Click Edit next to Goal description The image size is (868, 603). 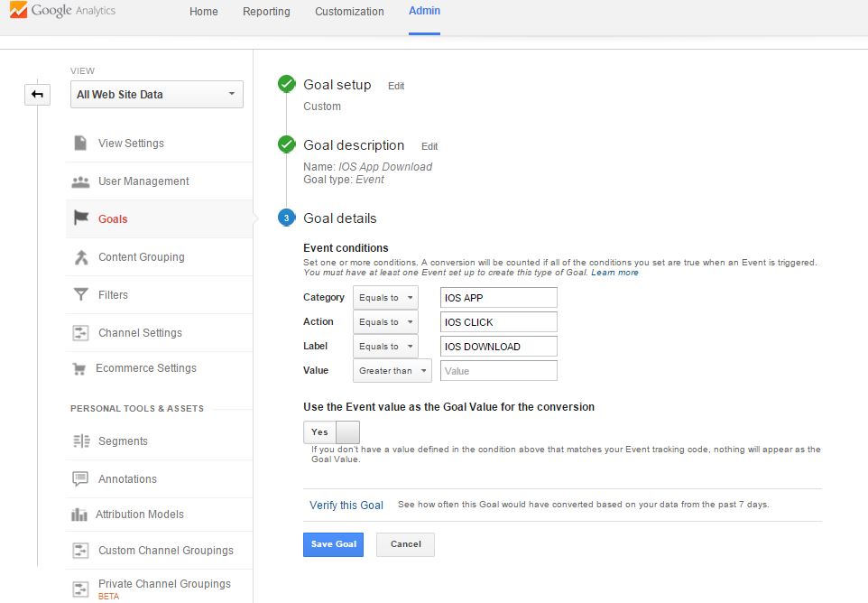click(429, 146)
